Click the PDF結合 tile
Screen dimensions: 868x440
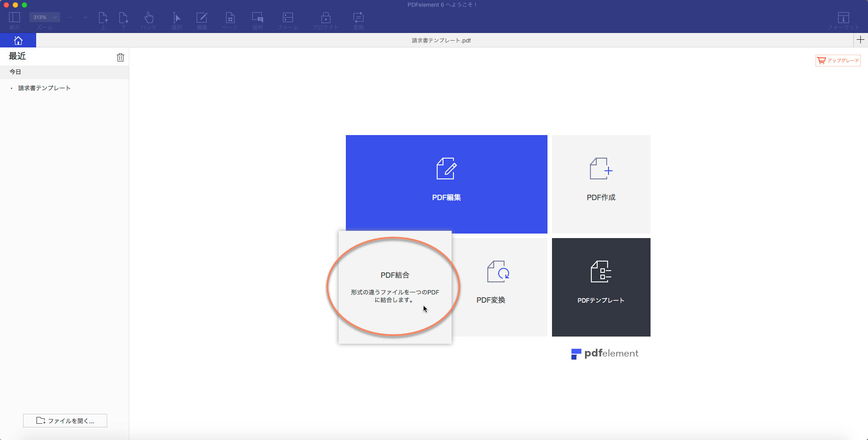click(395, 287)
